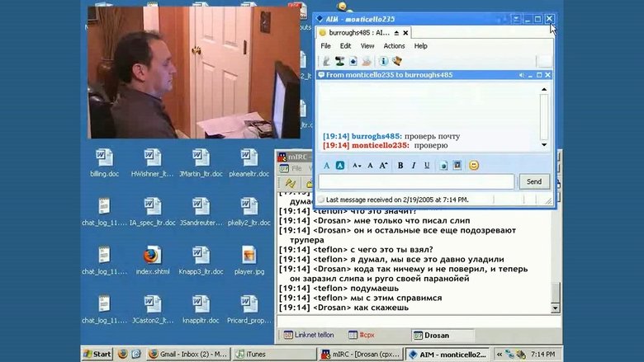Viewport: 644px width, 362px height.
Task: Click the AIM message input field
Action: tap(416, 181)
